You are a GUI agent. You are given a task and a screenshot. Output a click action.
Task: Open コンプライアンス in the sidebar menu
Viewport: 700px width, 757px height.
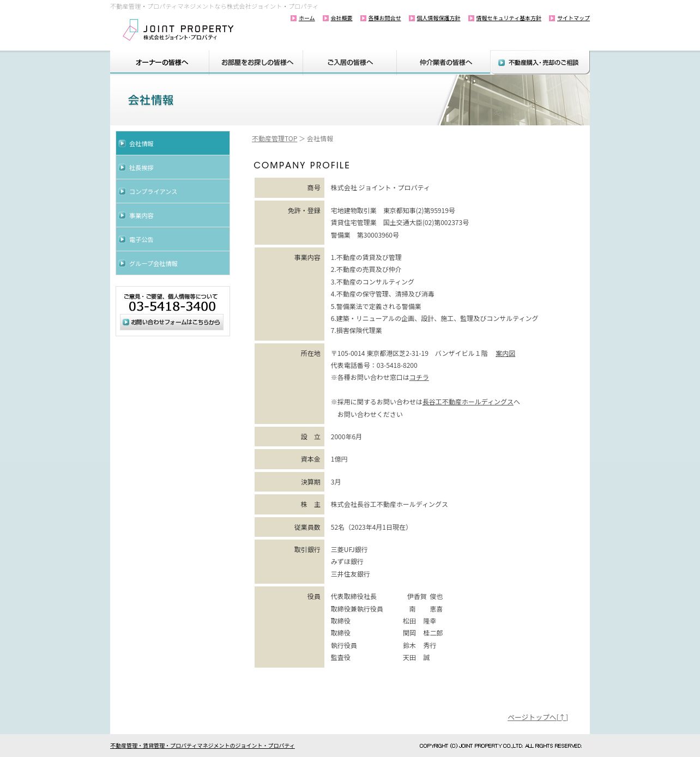pyautogui.click(x=173, y=191)
